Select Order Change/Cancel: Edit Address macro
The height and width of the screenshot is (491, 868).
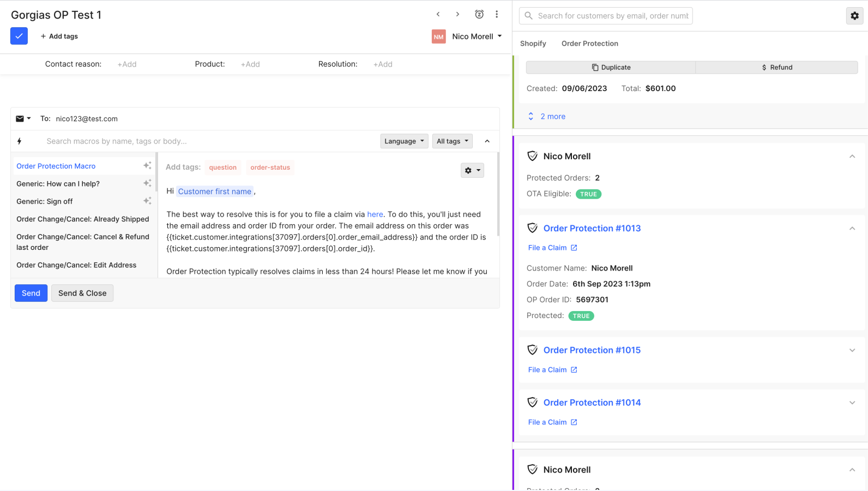click(x=76, y=265)
